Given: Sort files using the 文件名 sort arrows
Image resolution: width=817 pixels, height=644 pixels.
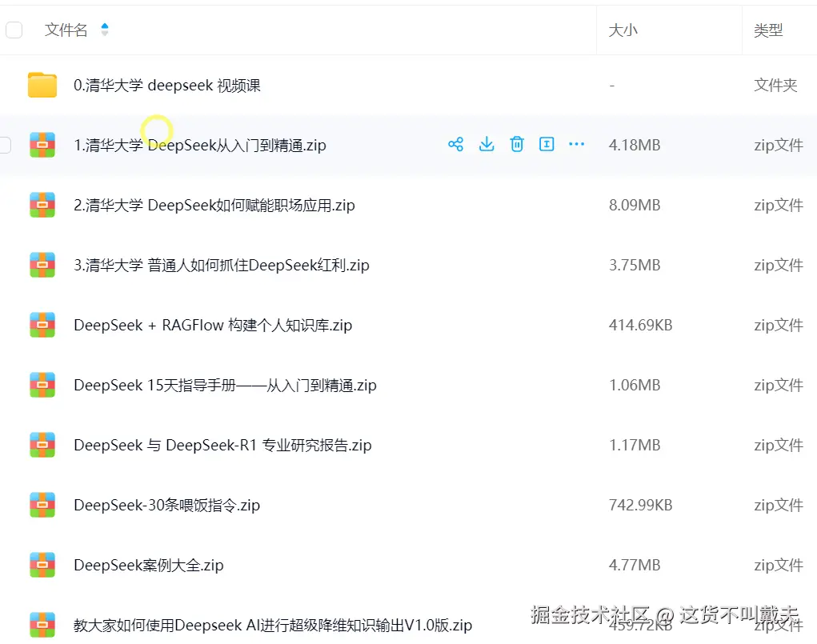Looking at the screenshot, I should [105, 30].
